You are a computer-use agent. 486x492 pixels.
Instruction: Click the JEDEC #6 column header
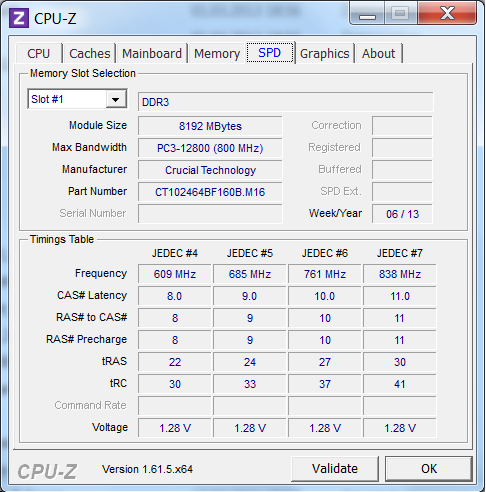(x=325, y=253)
